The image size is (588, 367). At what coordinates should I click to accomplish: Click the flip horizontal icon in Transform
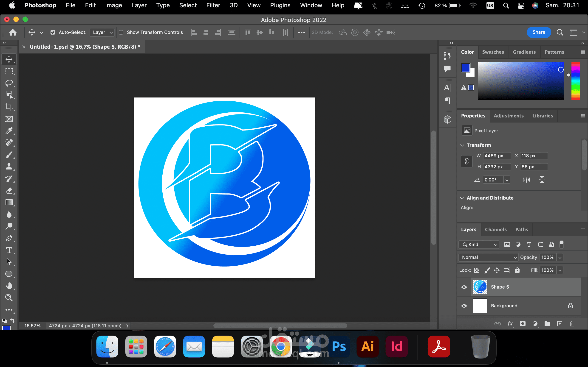tap(526, 180)
